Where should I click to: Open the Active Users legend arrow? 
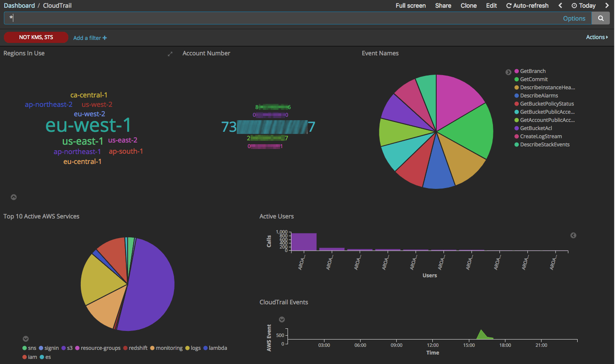(573, 235)
